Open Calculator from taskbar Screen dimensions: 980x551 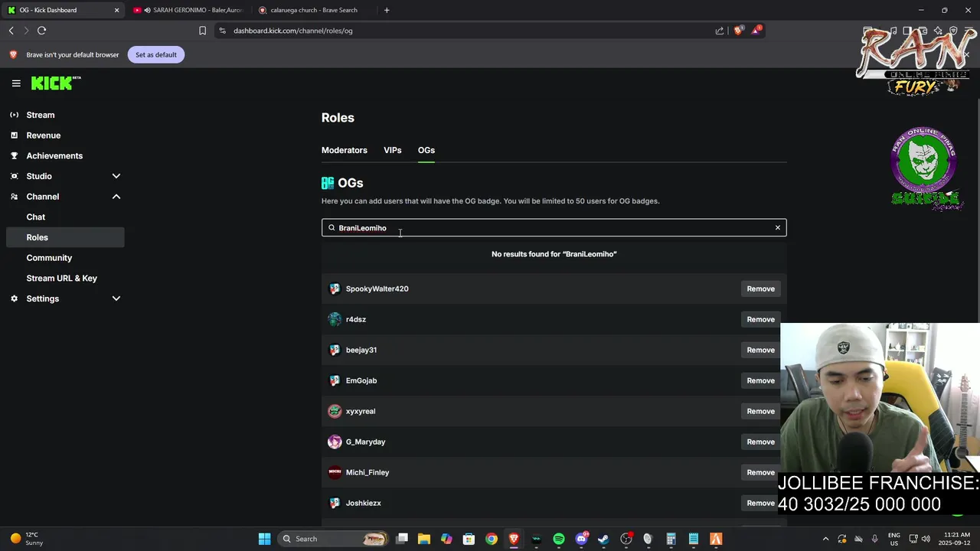[x=671, y=539]
